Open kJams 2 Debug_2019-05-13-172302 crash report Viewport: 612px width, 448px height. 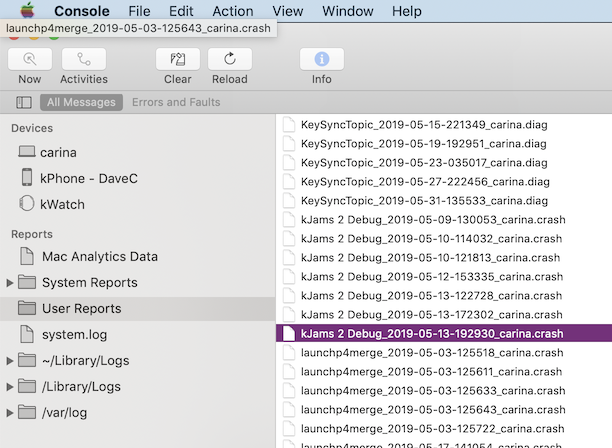[431, 315]
